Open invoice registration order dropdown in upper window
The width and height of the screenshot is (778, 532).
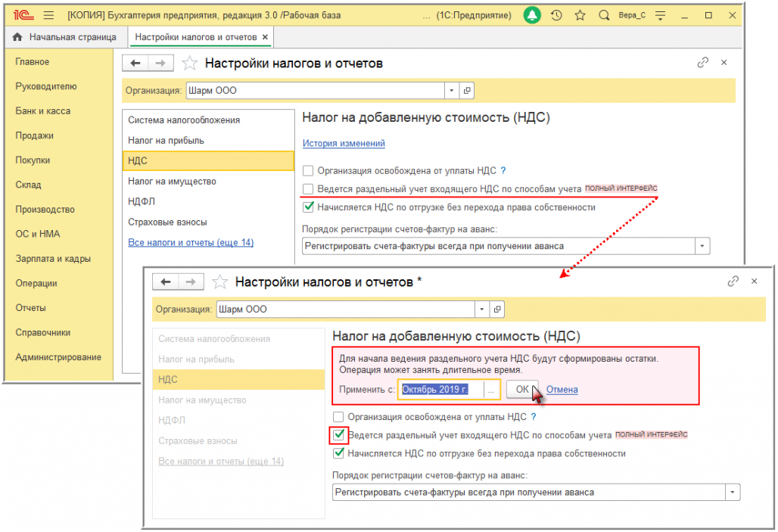click(702, 246)
